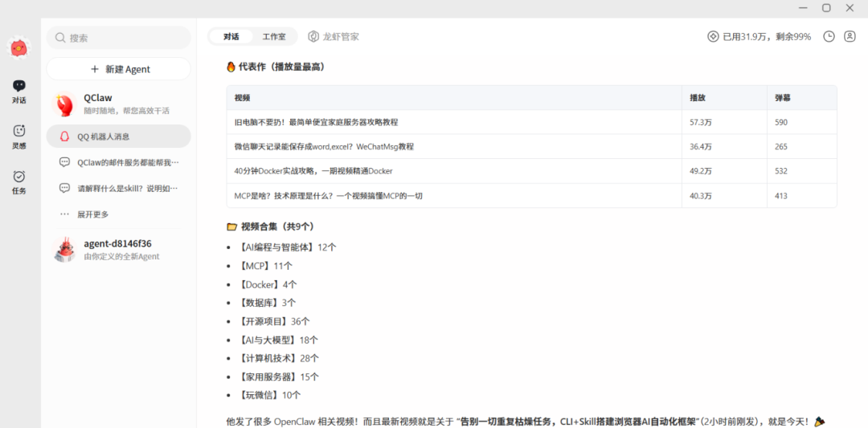Click the 【AI编程与智能体】12个 list item
The width and height of the screenshot is (868, 428).
(x=287, y=247)
